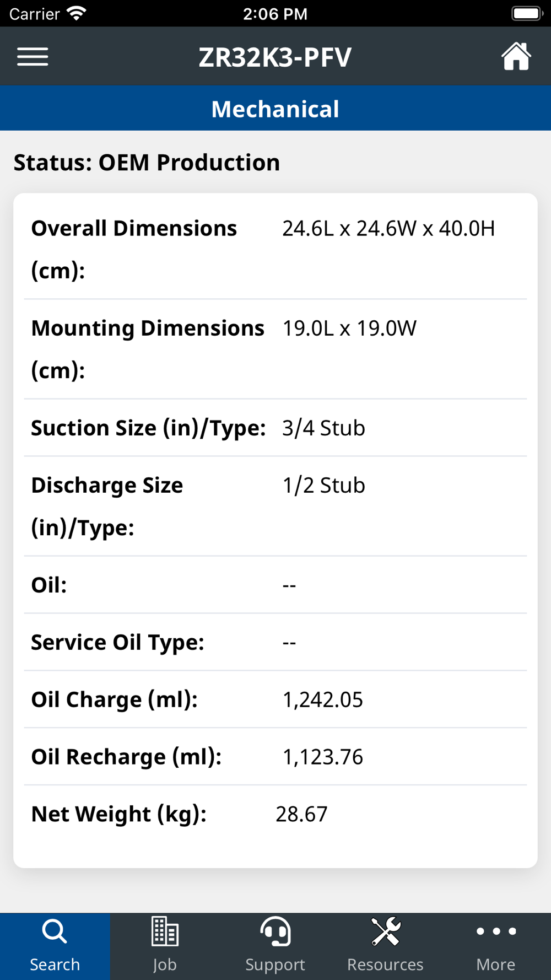
Task: Tap the Status: OEM Production text
Action: pyautogui.click(x=147, y=163)
